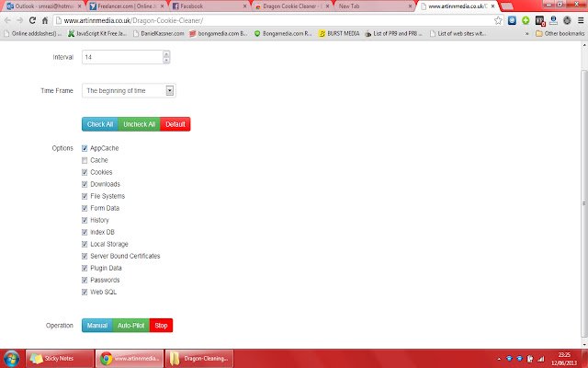The width and height of the screenshot is (588, 368).
Task: Click the forward navigation arrow
Action: click(20, 20)
